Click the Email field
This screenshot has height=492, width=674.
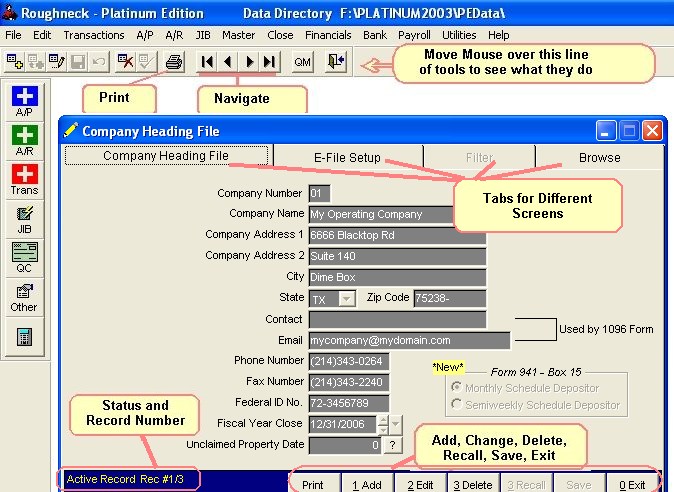click(x=410, y=341)
